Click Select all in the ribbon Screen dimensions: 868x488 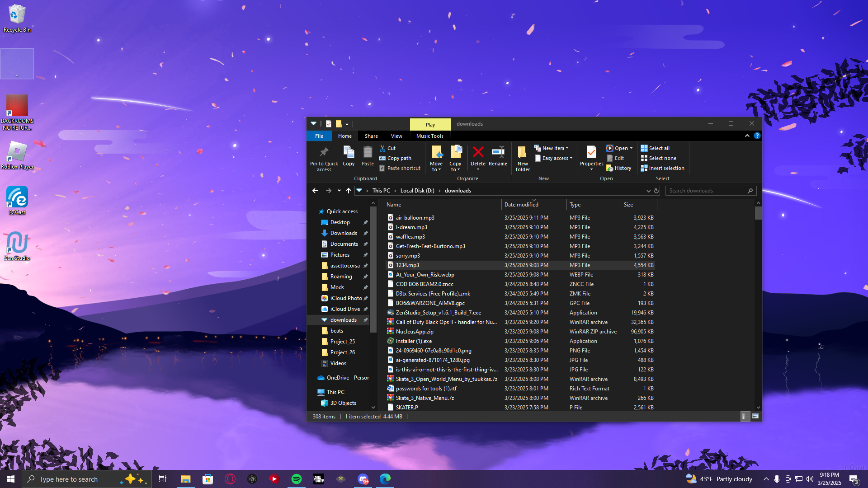pos(655,148)
